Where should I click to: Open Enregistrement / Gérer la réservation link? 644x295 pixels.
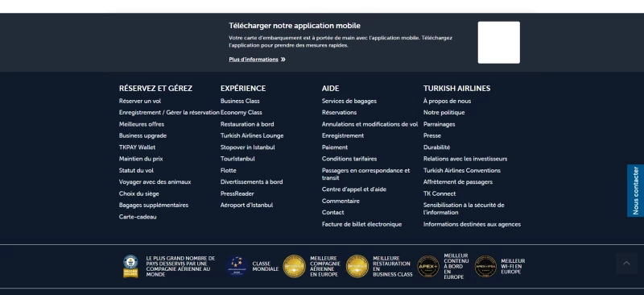point(169,112)
